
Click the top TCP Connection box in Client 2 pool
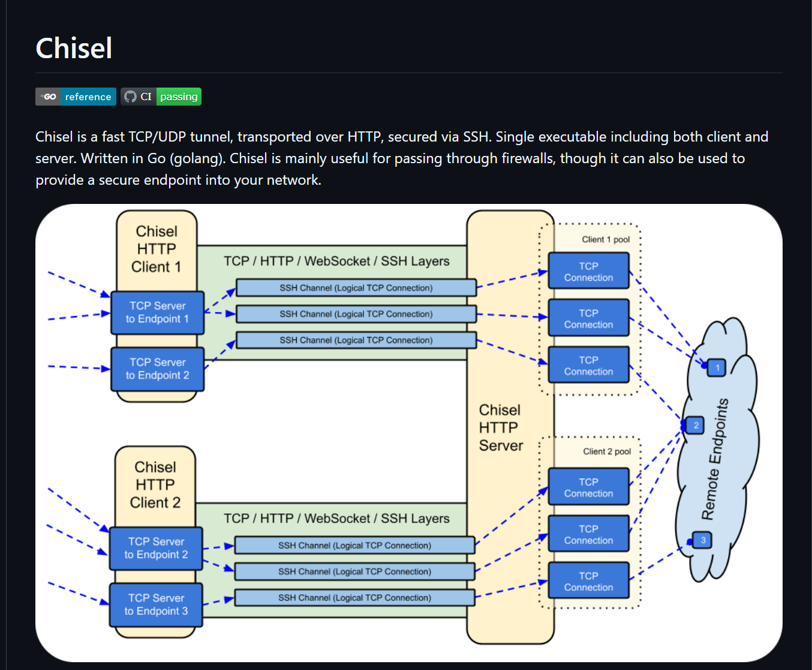(x=588, y=487)
